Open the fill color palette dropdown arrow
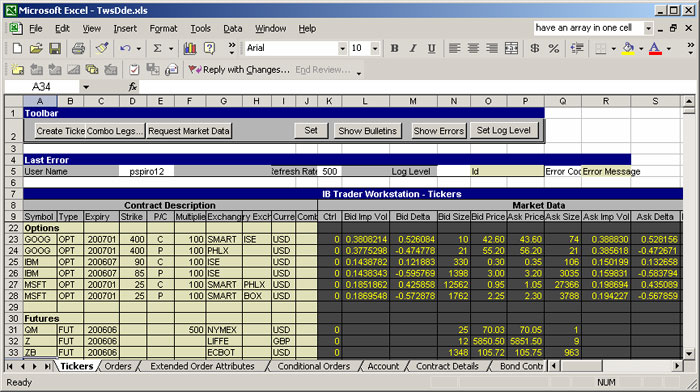700x392 pixels. pos(641,48)
